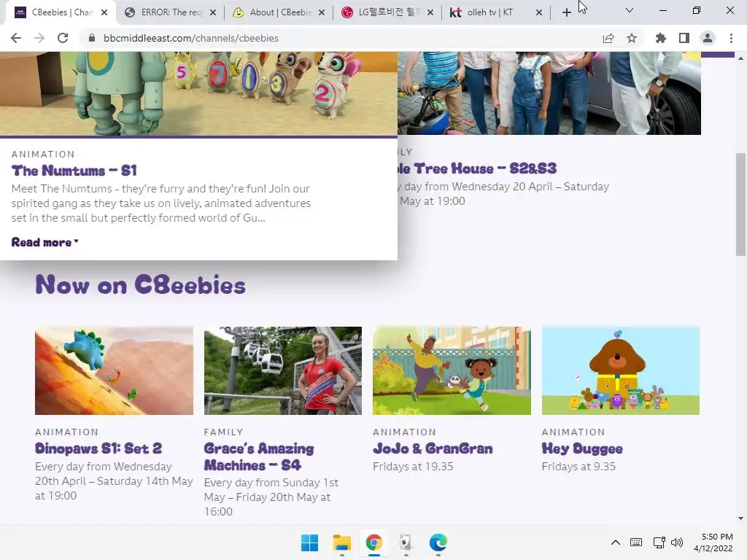Click The Numtums banner image
The width and height of the screenshot is (747, 560).
click(198, 93)
